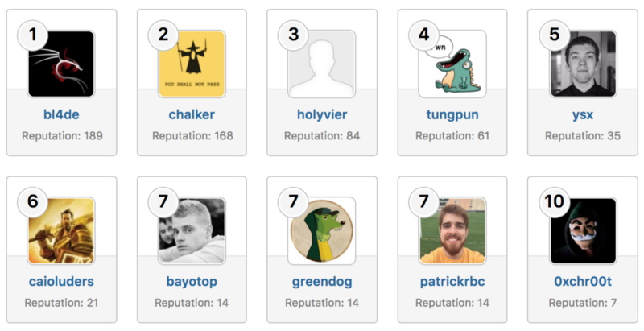Open the bl4de profile link

(61, 114)
